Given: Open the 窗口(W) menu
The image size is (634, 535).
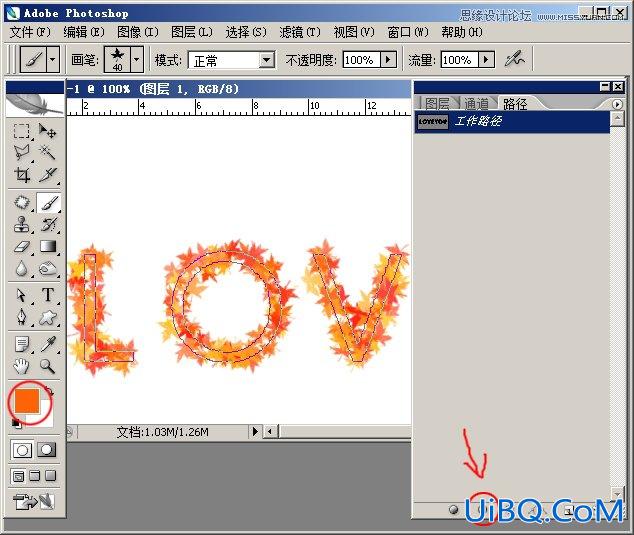Looking at the screenshot, I should pyautogui.click(x=408, y=32).
